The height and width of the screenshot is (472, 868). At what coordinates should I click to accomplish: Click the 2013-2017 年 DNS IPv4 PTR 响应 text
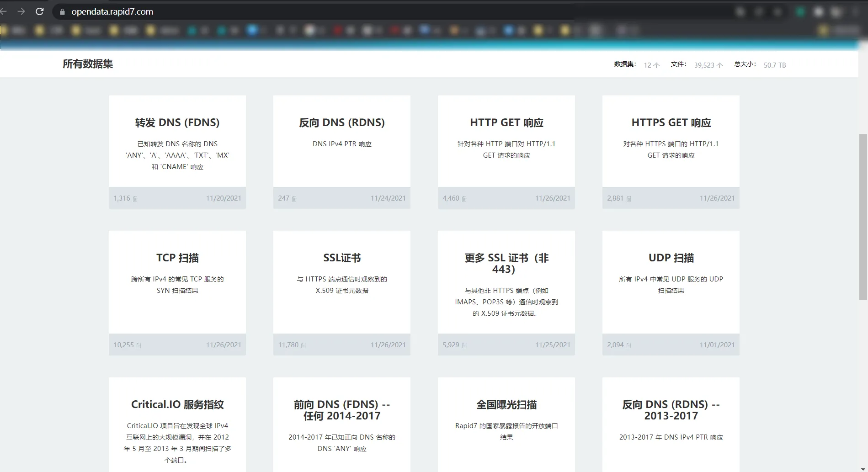(671, 437)
